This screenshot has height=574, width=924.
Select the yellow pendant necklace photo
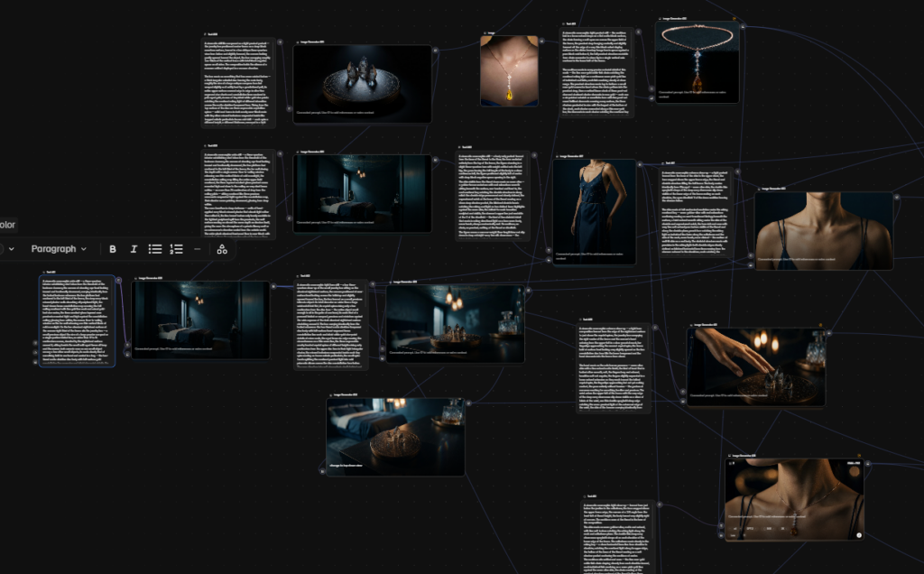(x=509, y=70)
